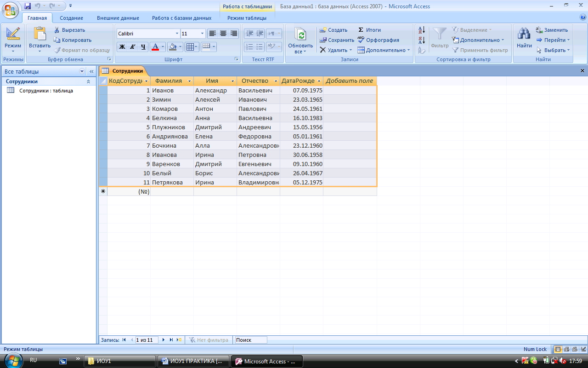Viewport: 588px width, 368px height.
Task: Open Сотрудники : таблица item
Action: (x=46, y=91)
